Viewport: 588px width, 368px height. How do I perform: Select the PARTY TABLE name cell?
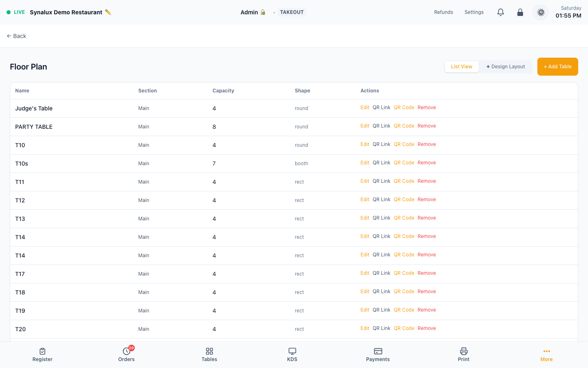[x=34, y=127]
